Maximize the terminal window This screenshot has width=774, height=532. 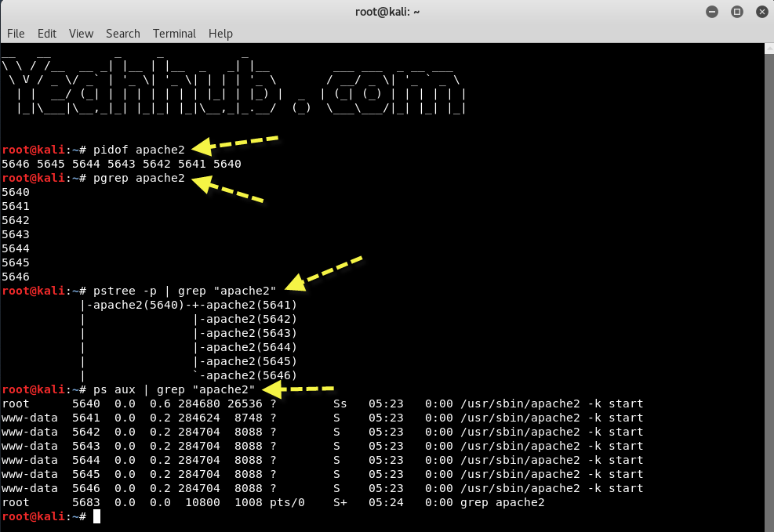click(x=736, y=12)
